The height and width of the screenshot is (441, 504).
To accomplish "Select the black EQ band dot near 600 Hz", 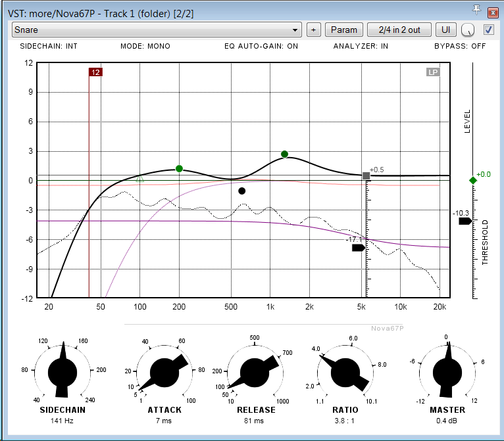I will pos(242,191).
